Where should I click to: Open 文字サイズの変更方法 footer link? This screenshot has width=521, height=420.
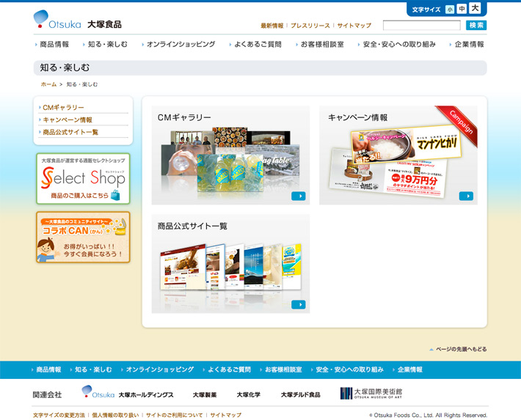coord(59,415)
